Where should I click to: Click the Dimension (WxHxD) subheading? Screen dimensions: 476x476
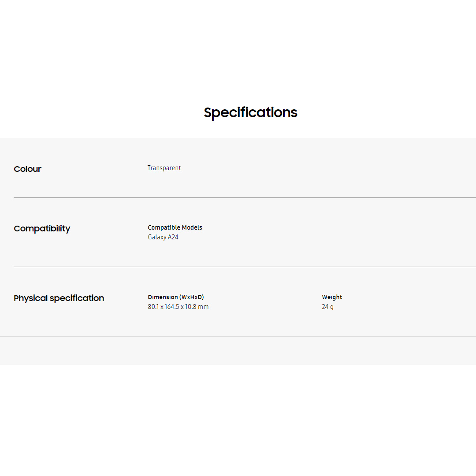[x=176, y=297]
